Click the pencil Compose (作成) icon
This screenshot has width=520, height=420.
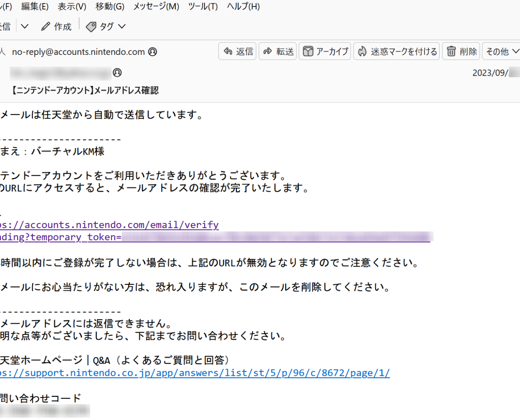pyautogui.click(x=45, y=26)
